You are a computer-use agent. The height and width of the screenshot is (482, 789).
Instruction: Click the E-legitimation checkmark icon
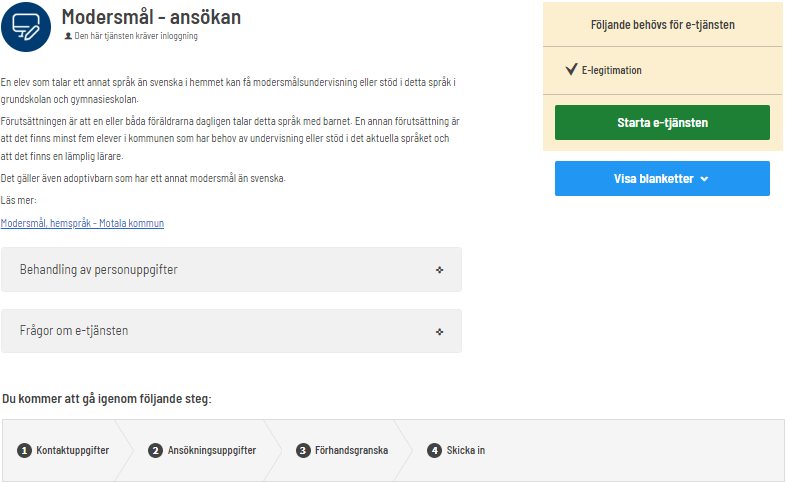point(571,70)
